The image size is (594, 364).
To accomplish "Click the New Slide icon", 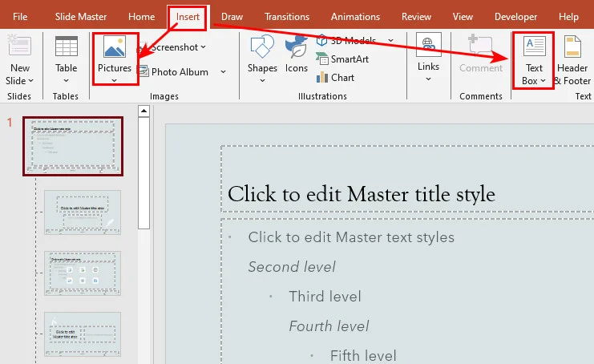I will (19, 45).
